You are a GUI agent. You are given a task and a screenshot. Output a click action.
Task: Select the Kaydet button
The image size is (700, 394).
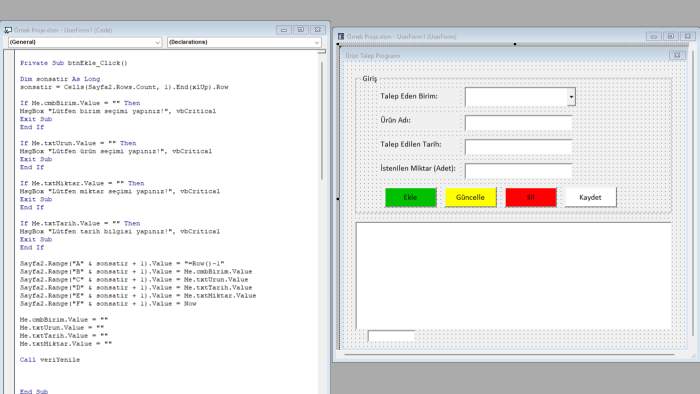pyautogui.click(x=591, y=197)
